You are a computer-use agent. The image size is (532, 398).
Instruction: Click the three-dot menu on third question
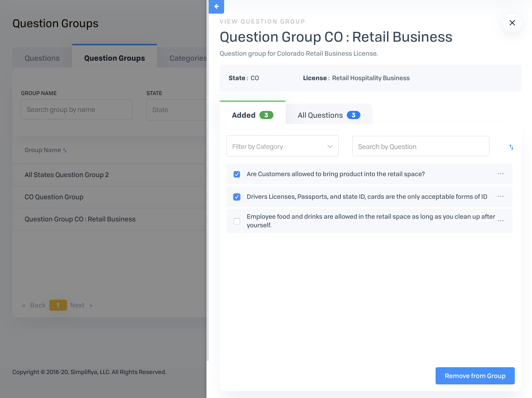501,220
